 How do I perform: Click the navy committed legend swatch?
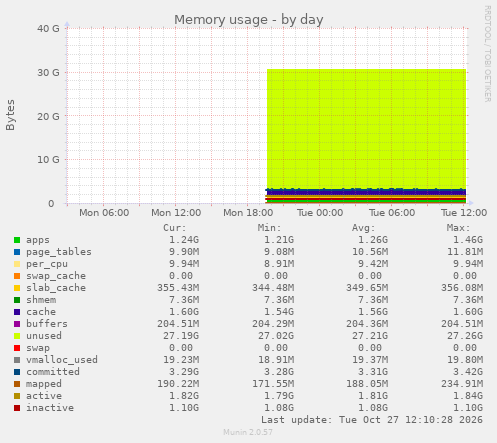(x=17, y=372)
